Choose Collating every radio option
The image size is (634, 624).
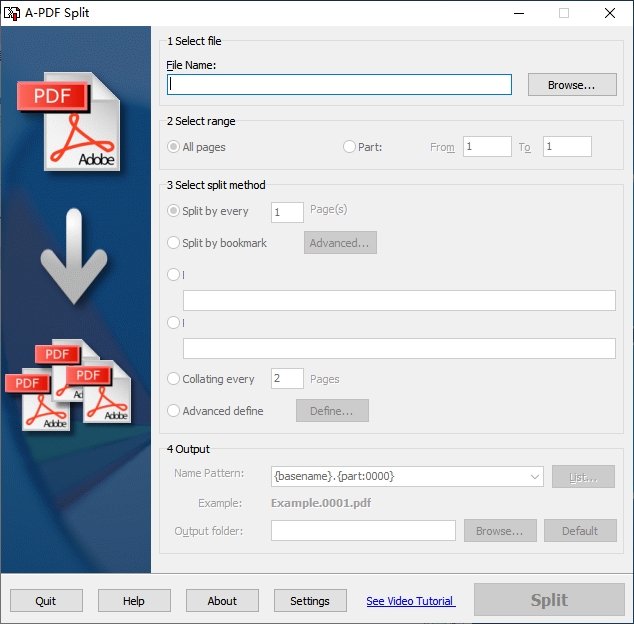(x=173, y=379)
